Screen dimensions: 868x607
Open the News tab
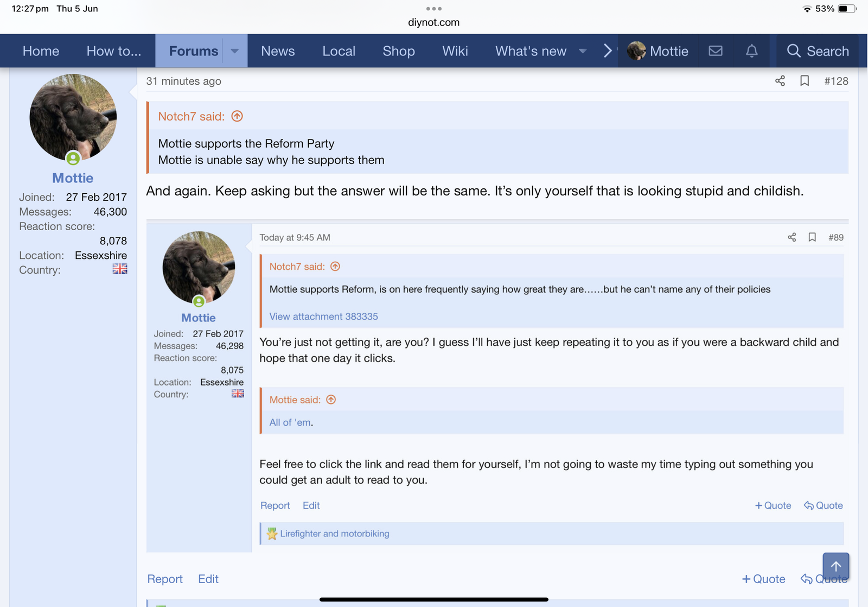278,51
